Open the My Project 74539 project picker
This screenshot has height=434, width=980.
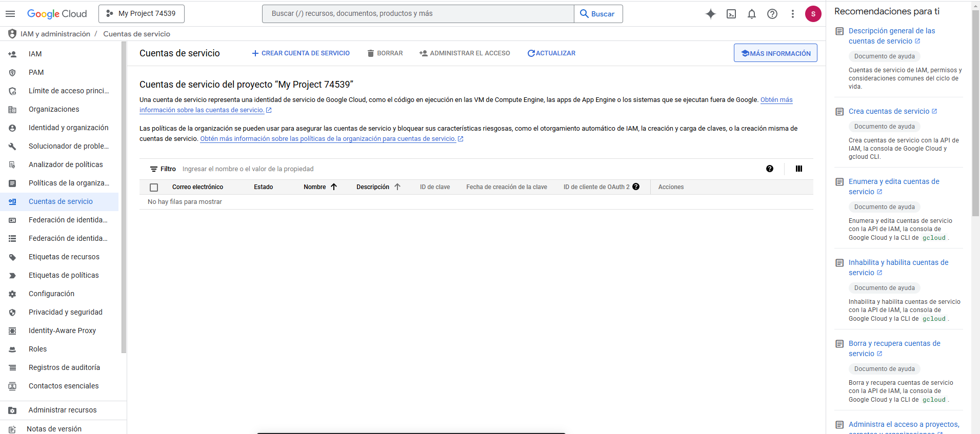click(x=142, y=14)
